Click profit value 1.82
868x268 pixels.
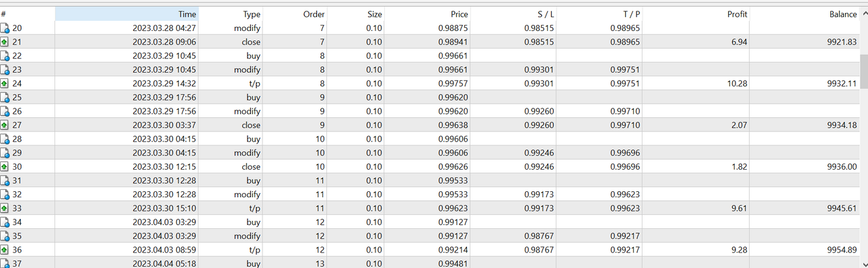click(739, 167)
